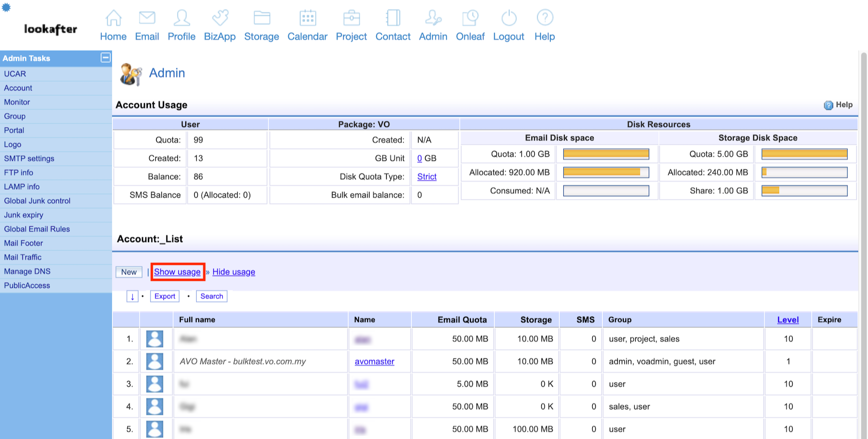Open the Home icon in top navigation
The width and height of the screenshot is (868, 439).
click(x=113, y=18)
